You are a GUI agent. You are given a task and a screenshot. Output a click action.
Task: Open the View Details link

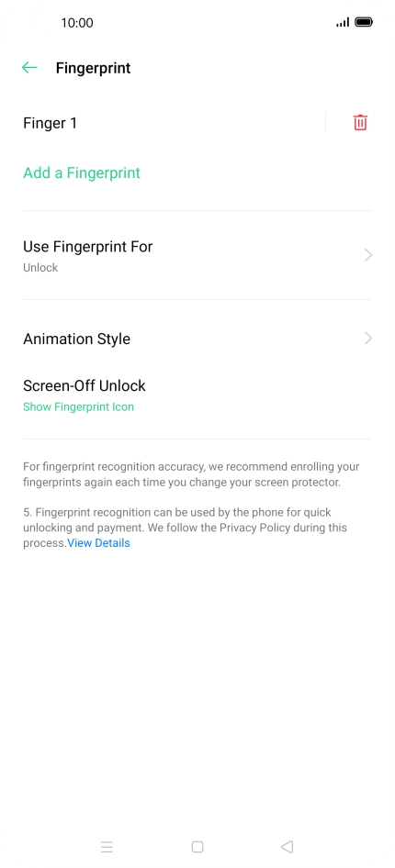click(98, 543)
